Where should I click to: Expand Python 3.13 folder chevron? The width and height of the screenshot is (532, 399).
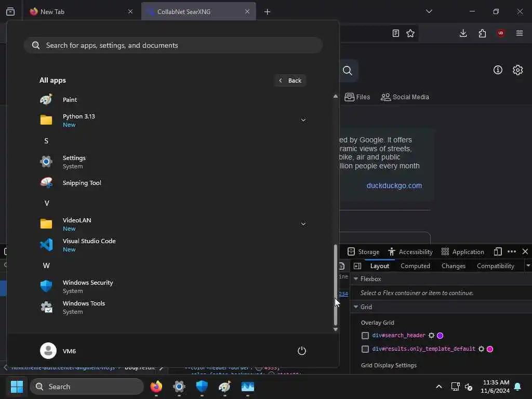coord(303,120)
